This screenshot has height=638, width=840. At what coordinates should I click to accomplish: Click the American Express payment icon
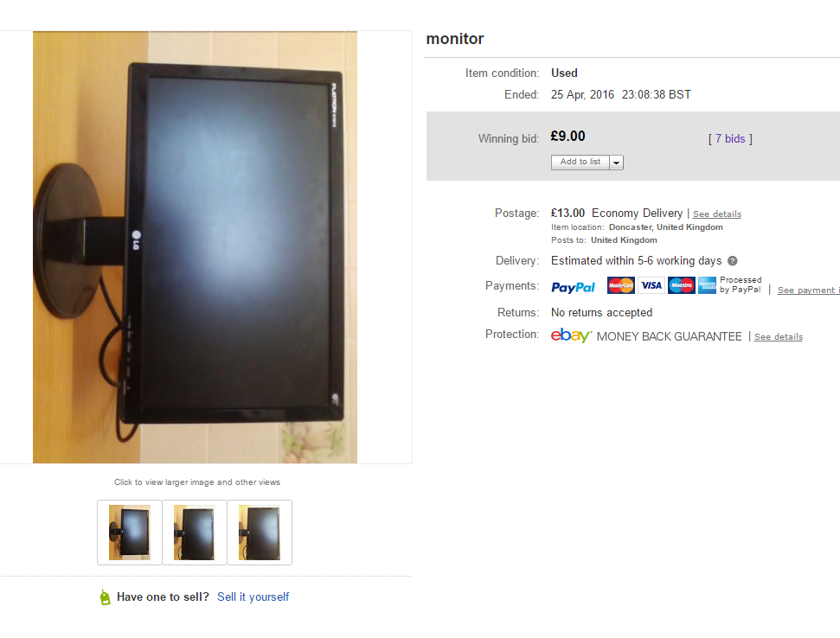(x=707, y=285)
